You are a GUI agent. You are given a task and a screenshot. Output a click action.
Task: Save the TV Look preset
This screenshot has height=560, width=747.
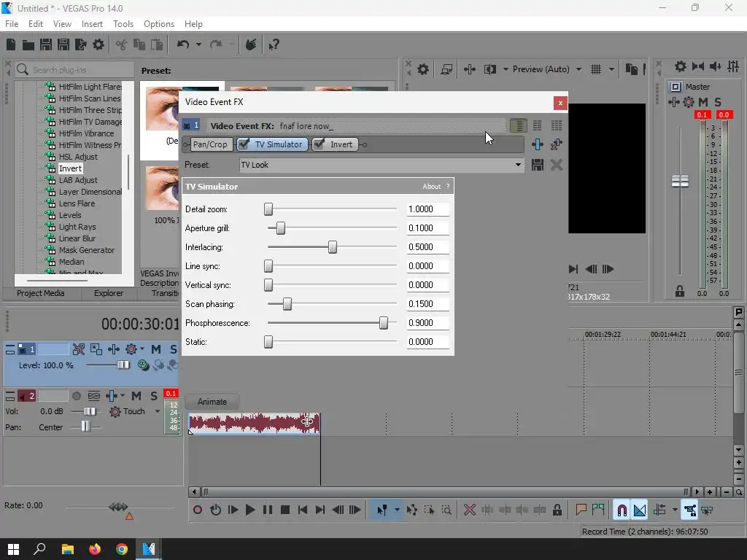tap(538, 166)
